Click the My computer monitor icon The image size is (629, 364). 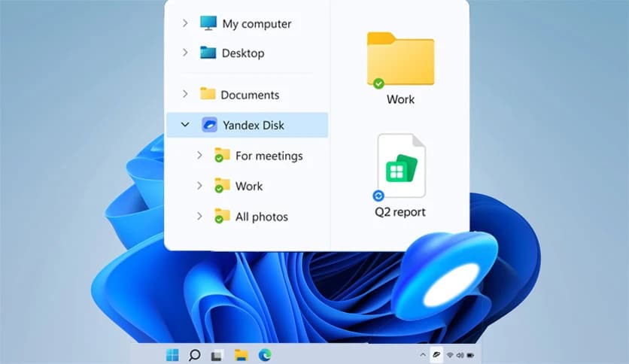click(208, 23)
